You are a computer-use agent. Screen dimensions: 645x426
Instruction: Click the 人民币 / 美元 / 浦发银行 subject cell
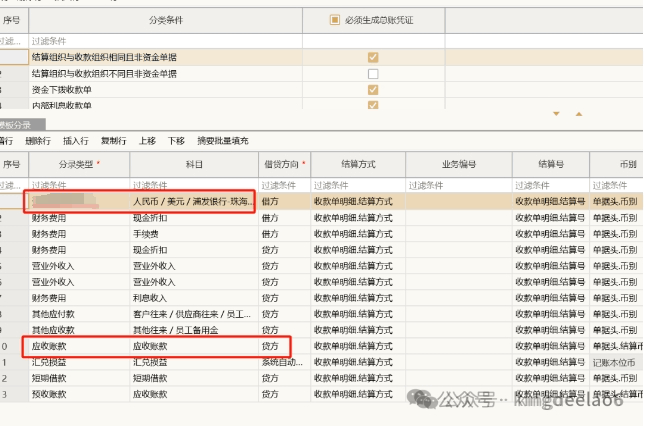[193, 201]
